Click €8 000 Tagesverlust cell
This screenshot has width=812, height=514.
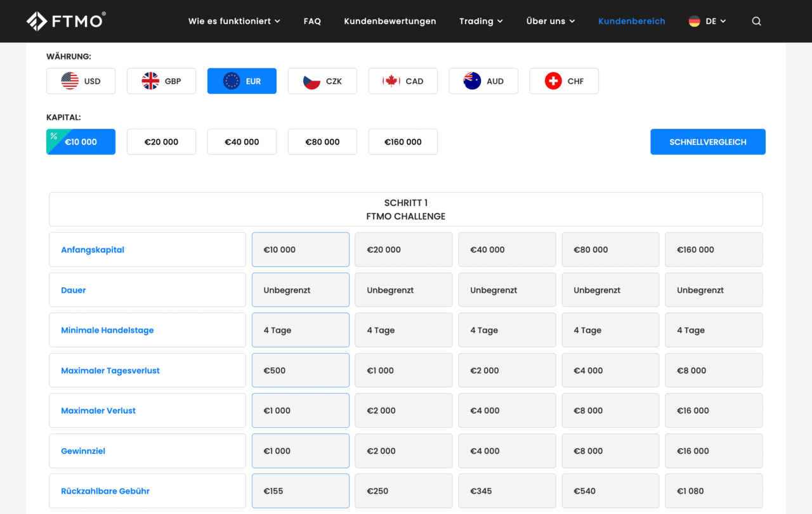[714, 371]
